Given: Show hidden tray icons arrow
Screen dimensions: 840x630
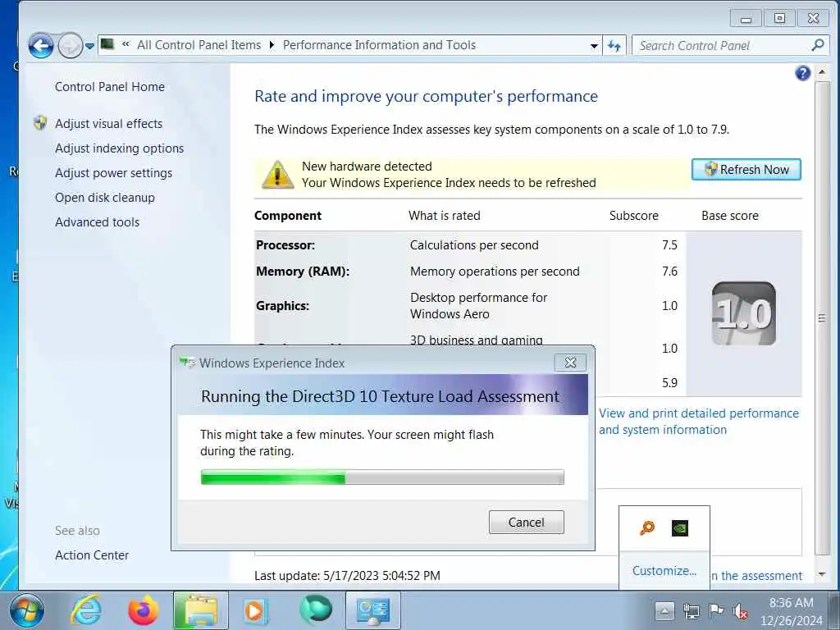Looking at the screenshot, I should pyautogui.click(x=664, y=611).
